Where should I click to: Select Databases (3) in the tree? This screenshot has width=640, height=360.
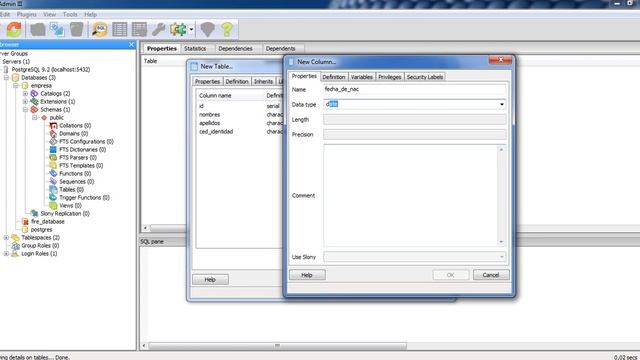pyautogui.click(x=38, y=78)
